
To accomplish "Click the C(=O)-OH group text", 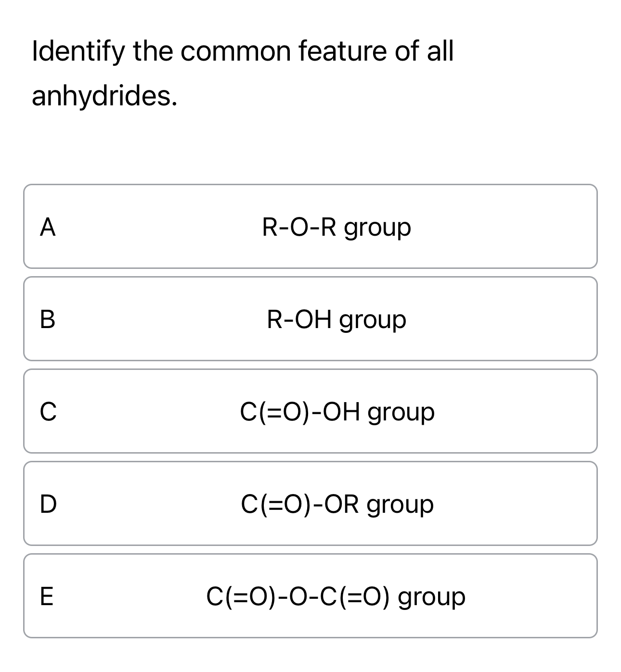I will click(336, 411).
